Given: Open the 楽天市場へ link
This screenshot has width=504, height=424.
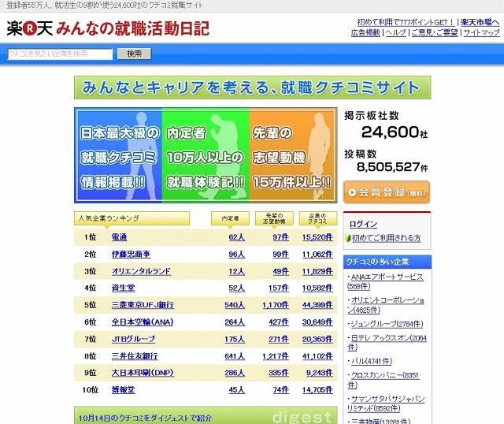Looking at the screenshot, I should (480, 22).
